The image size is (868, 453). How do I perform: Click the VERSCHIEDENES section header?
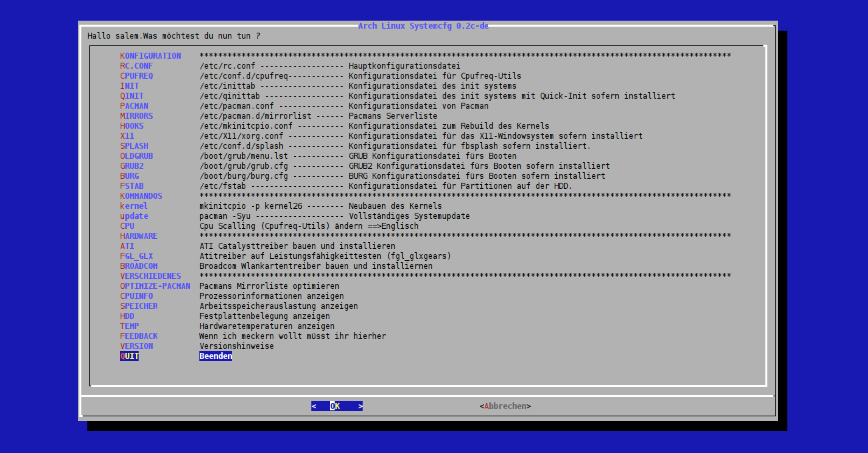150,276
